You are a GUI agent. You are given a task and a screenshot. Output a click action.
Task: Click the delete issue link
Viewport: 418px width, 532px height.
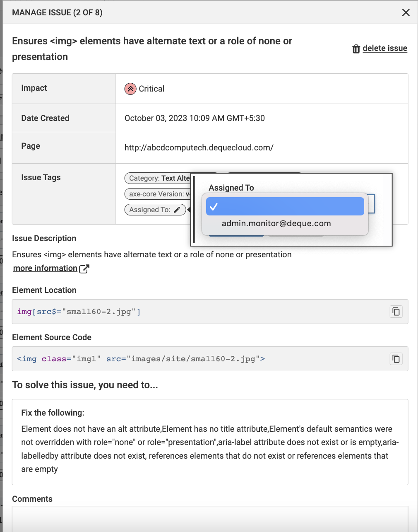click(x=384, y=48)
